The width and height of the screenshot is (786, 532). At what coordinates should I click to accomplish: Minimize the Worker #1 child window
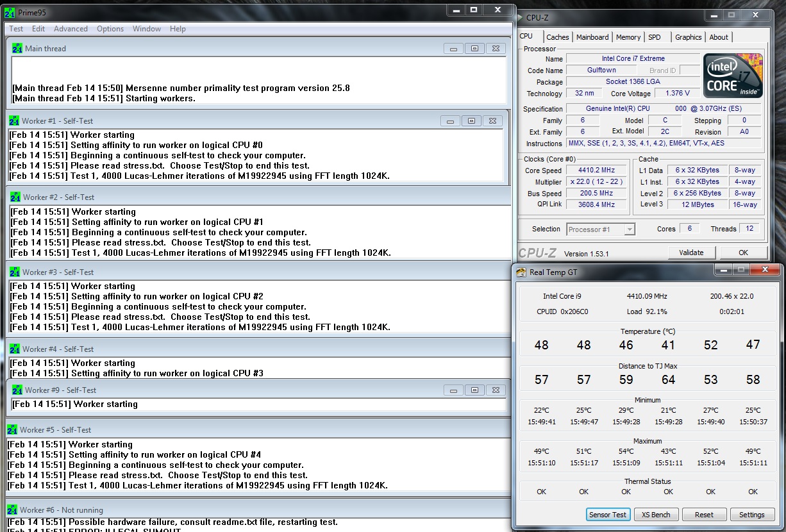click(x=450, y=121)
